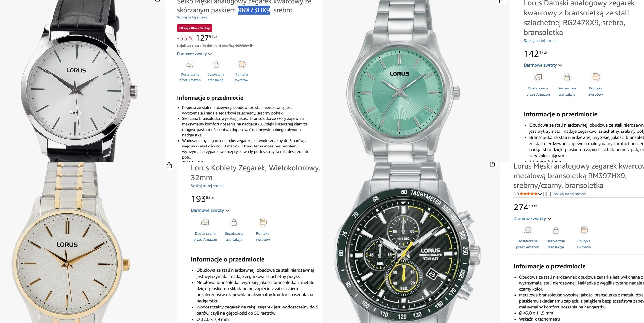
Task: Open Darmowe zwroty dropdown under the 193,83 zł price
Action: click(x=210, y=210)
